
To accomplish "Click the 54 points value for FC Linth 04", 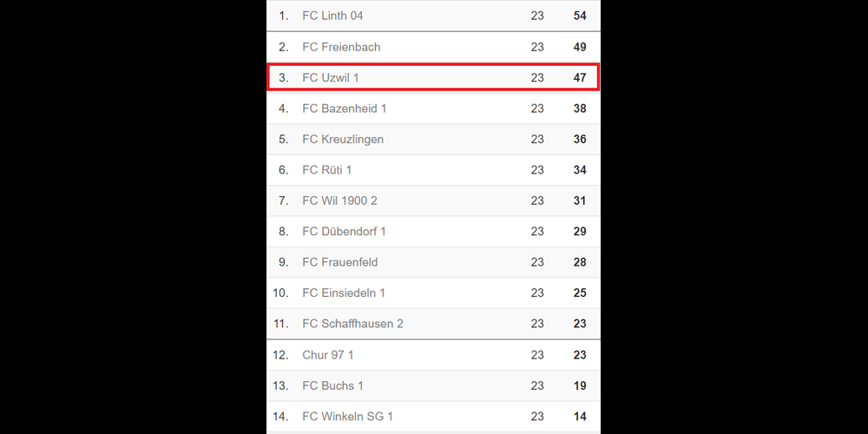I will click(580, 16).
